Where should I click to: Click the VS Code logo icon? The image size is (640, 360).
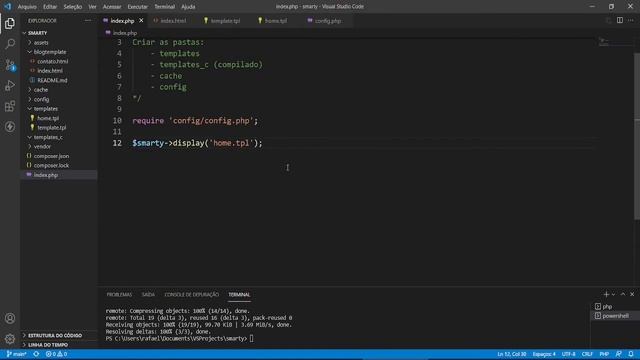coord(7,7)
